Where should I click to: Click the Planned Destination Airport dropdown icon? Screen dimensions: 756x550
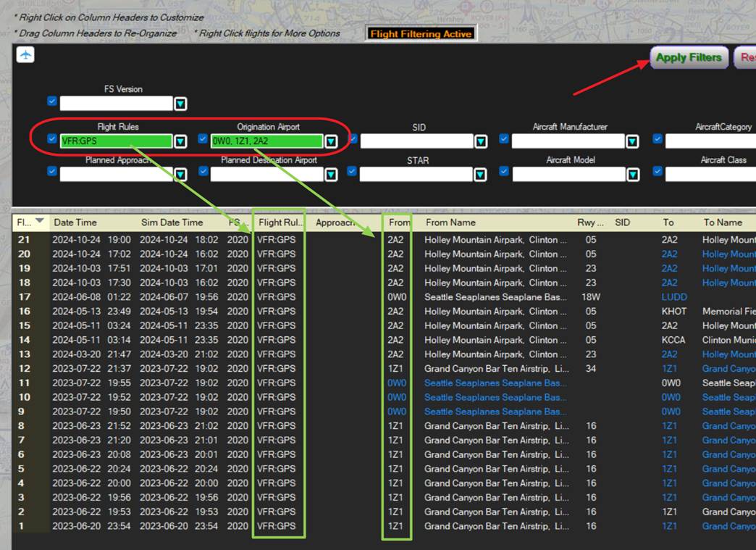click(x=331, y=175)
